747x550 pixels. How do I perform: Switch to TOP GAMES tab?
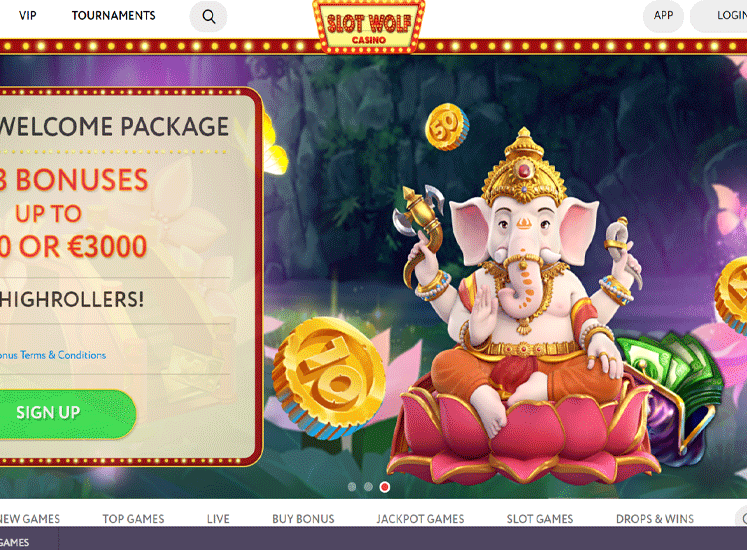pyautogui.click(x=133, y=519)
